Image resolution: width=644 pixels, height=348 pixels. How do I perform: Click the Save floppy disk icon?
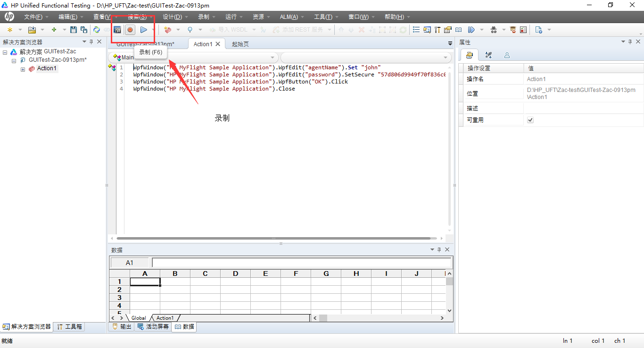74,30
